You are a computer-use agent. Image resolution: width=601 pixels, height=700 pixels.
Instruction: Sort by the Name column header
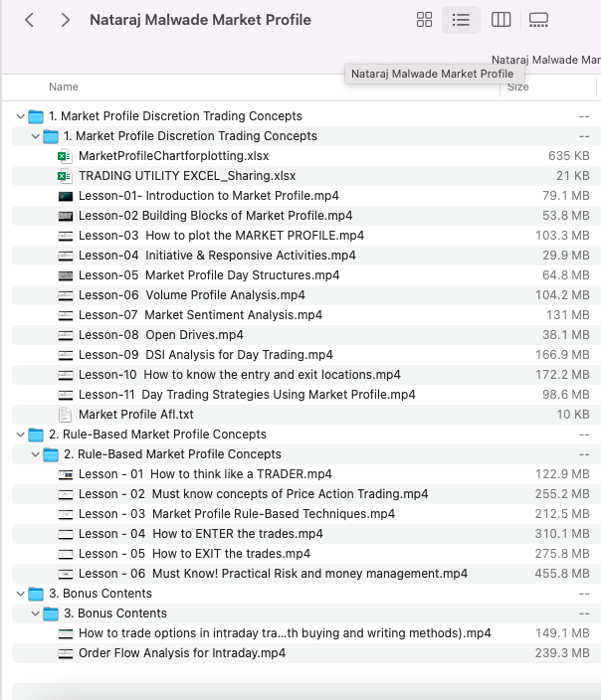coord(64,87)
